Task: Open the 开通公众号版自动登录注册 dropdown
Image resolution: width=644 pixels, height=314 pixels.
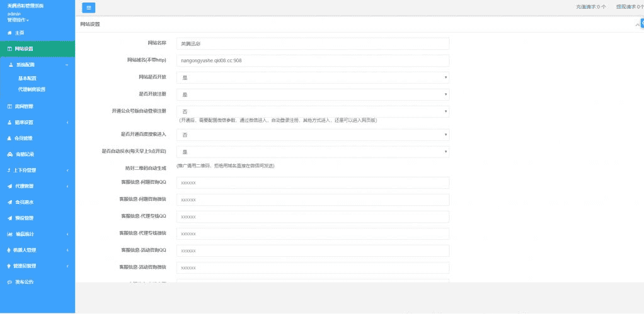Action: click(313, 111)
